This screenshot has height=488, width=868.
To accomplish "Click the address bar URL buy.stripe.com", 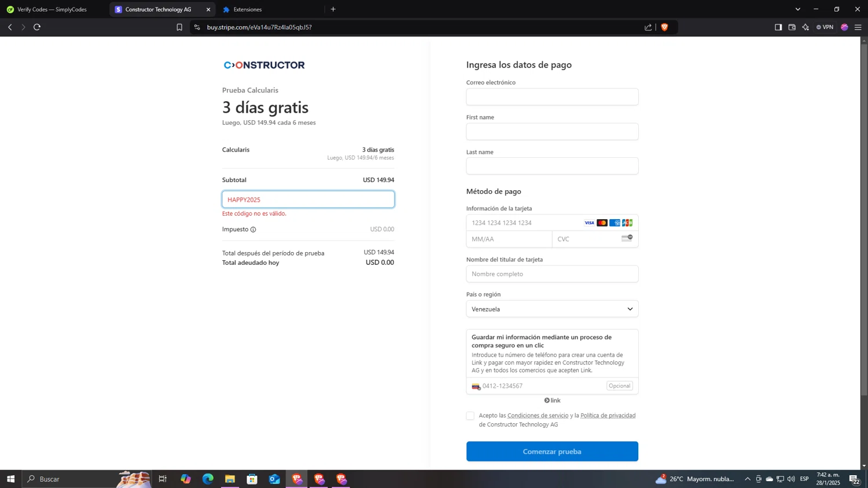I will click(x=259, y=27).
